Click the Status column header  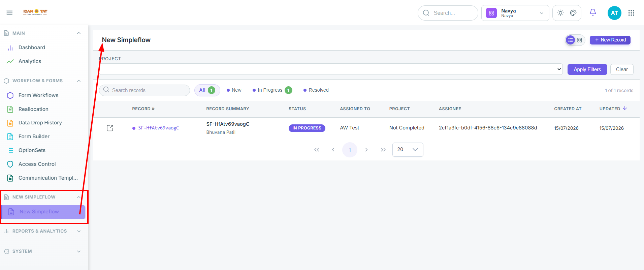pos(297,109)
